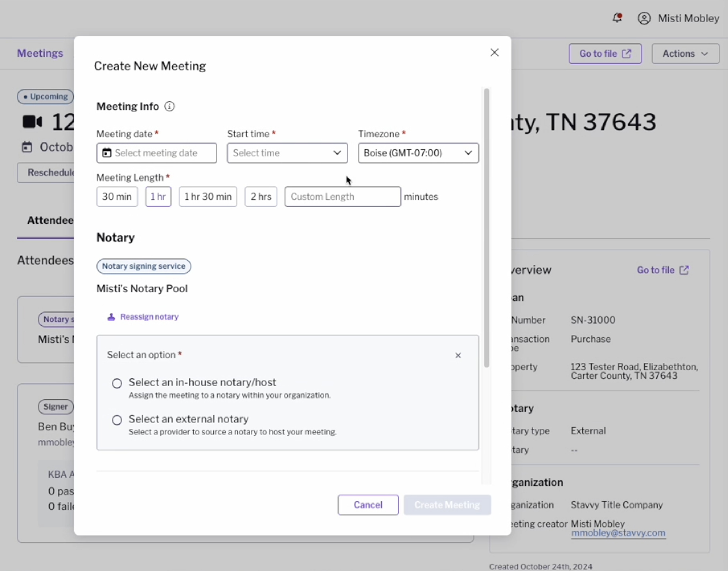Expand the Actions dropdown menu

click(685, 54)
